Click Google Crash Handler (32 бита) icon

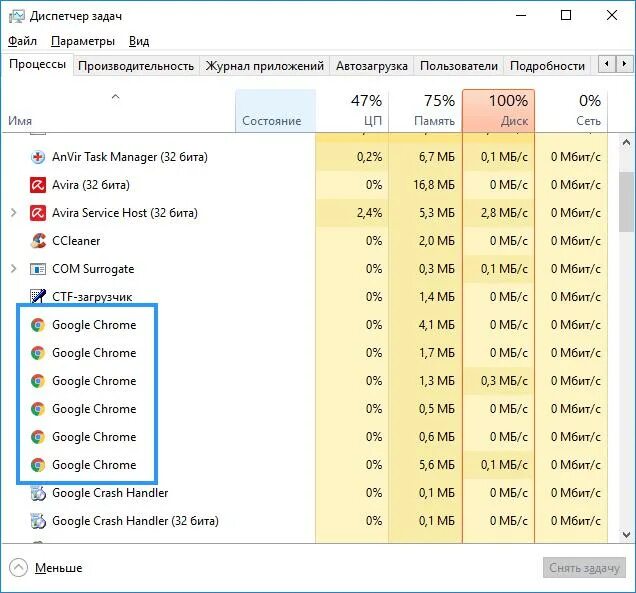tap(38, 521)
